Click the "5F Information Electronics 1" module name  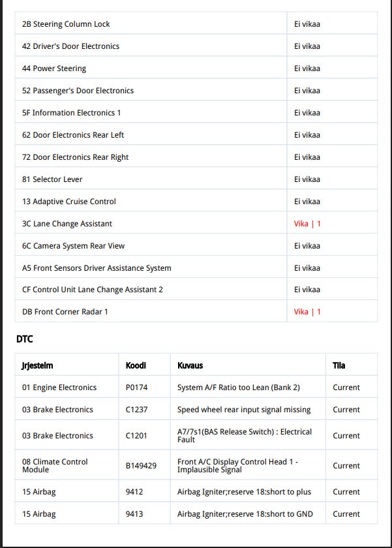click(72, 113)
